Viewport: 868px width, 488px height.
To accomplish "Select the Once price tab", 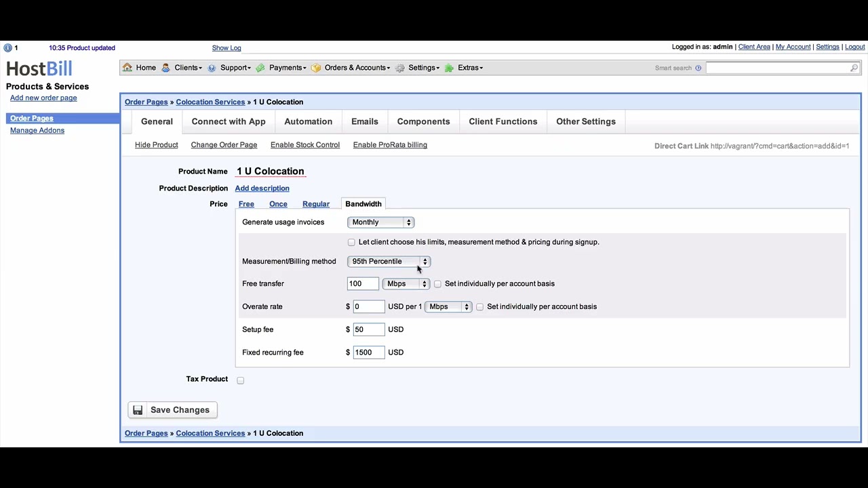I will point(278,204).
